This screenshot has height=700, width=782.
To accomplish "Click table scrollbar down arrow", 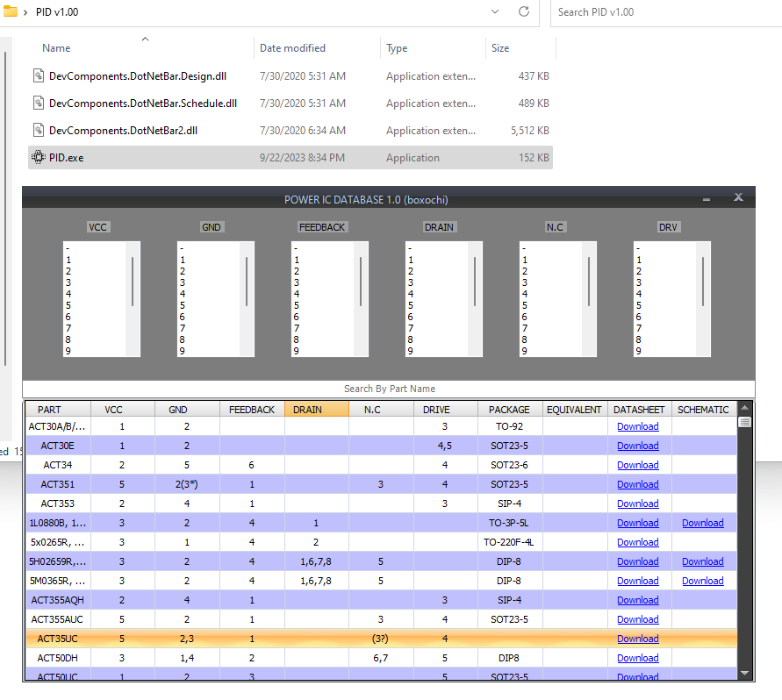I will (744, 673).
